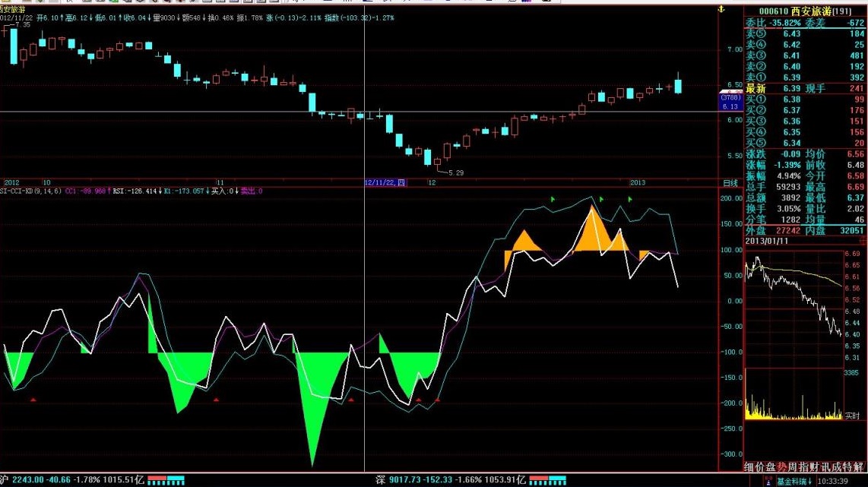Select the highlighted 势 tab
Image resolution: width=868 pixels, height=487 pixels.
[781, 467]
